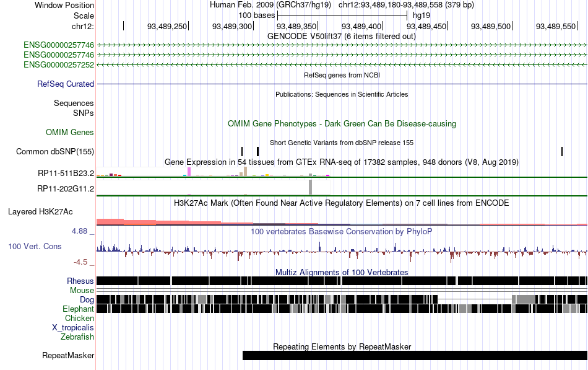Click the 100 vertebrates Basewise Conservation title
The image size is (588, 370).
[x=341, y=231]
